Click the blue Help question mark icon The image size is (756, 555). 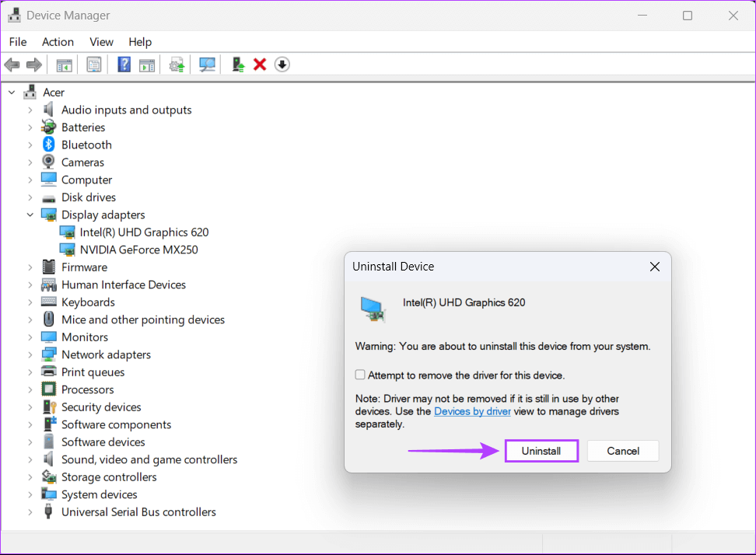124,65
